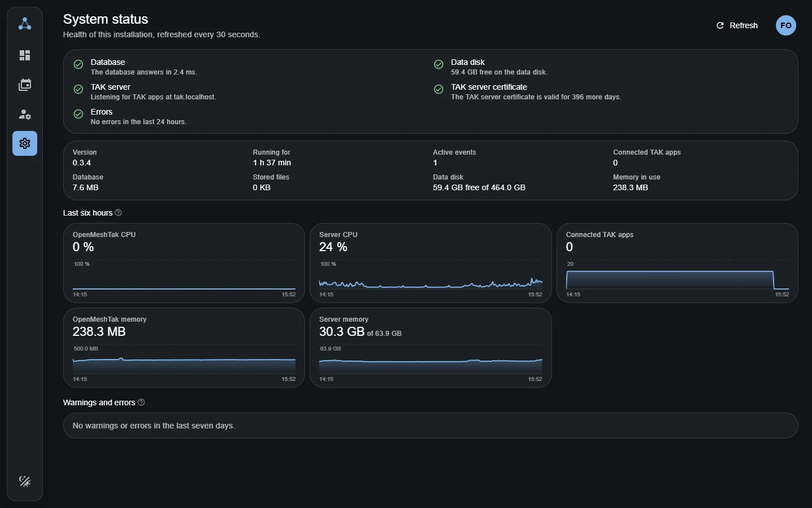
Task: Click the refresh interval subtitle text
Action: pyautogui.click(x=161, y=34)
